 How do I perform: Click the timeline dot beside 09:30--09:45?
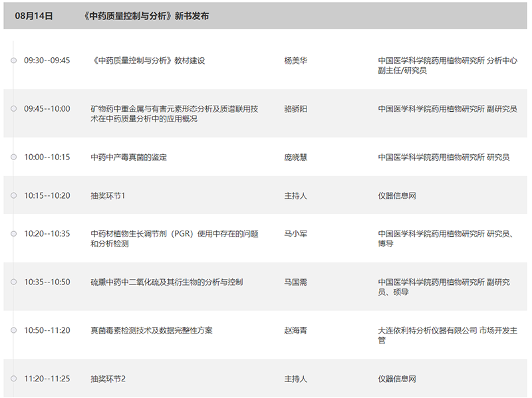pos(13,60)
